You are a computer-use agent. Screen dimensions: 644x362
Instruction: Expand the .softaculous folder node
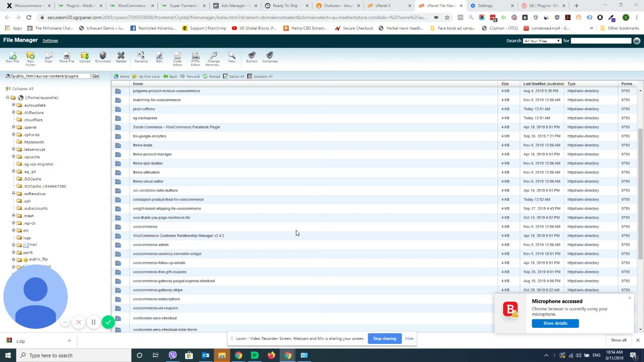[x=14, y=194]
